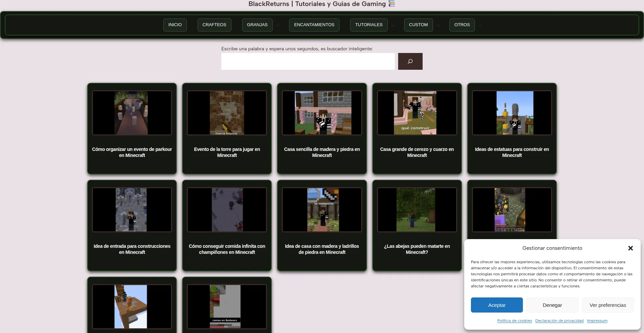Expand the GRANJAS submenu chevron
Viewport: 644px width, 333px height.
coord(278,25)
